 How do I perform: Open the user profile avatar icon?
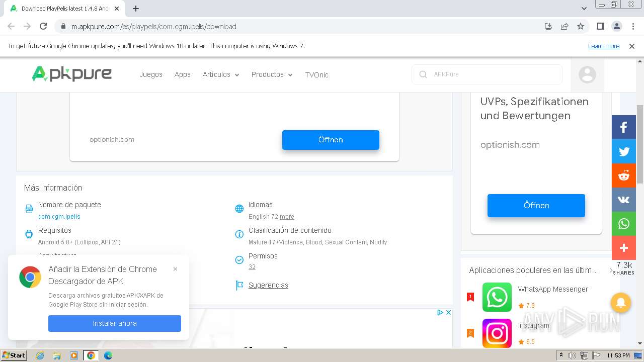[x=587, y=75]
